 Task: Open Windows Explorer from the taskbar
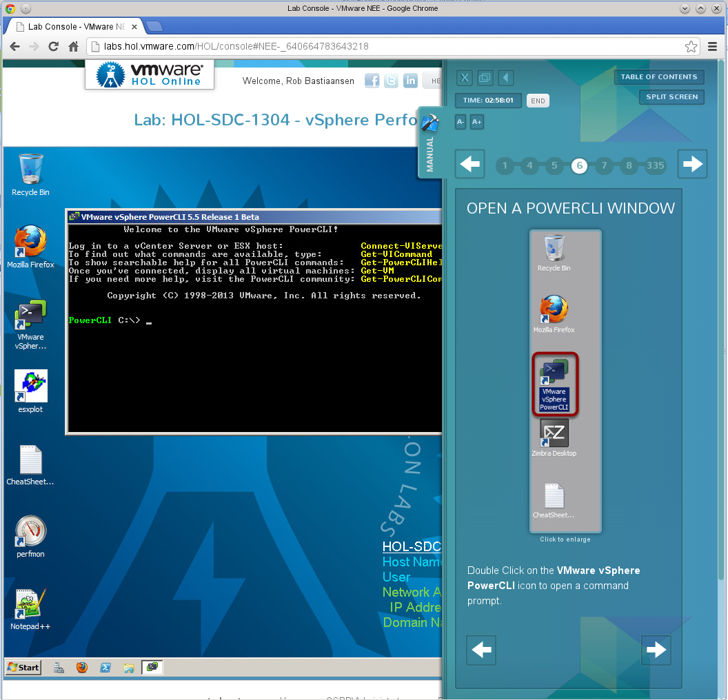pyautogui.click(x=129, y=667)
